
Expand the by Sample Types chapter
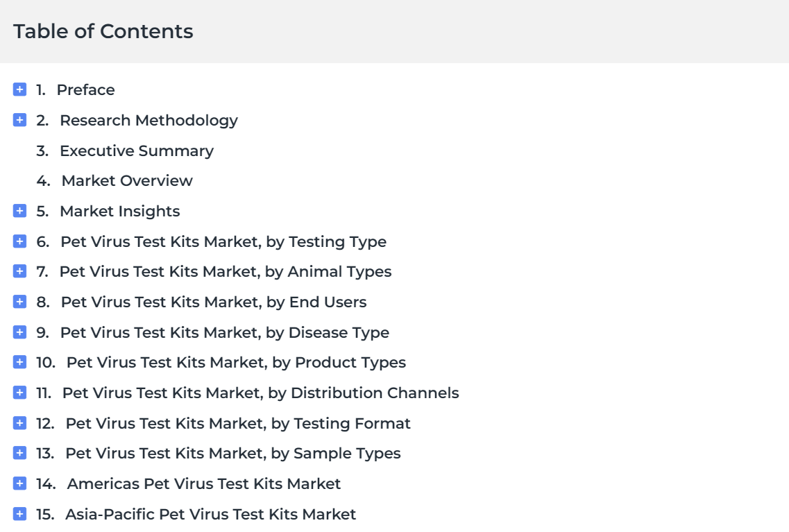pyautogui.click(x=19, y=453)
